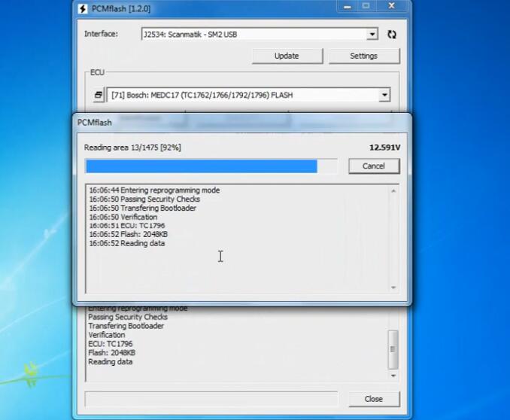Click the Update button

tap(287, 56)
